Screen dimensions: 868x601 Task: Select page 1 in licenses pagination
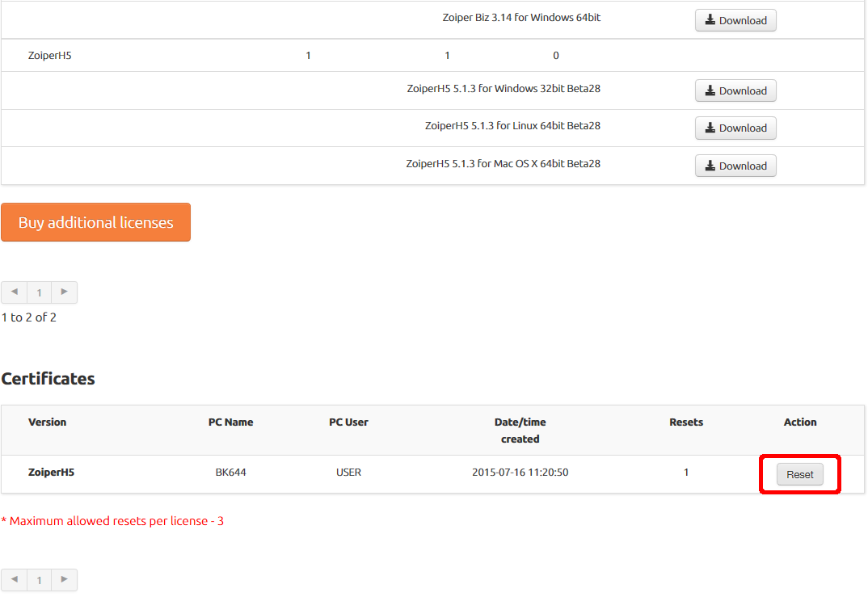point(39,292)
